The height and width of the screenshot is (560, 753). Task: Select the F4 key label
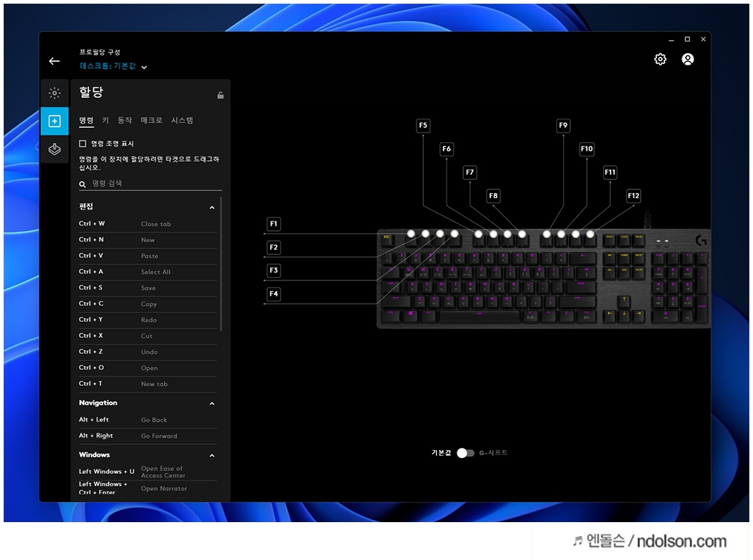point(274,294)
